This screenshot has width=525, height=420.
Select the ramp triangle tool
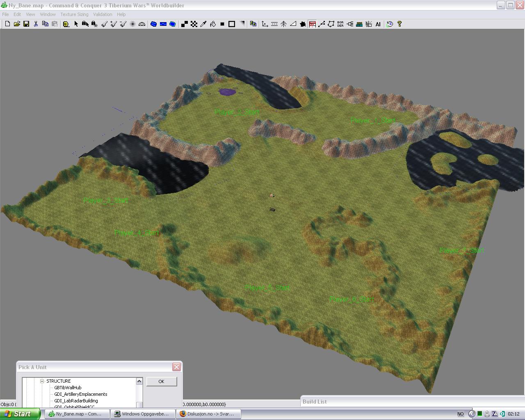(x=293, y=24)
